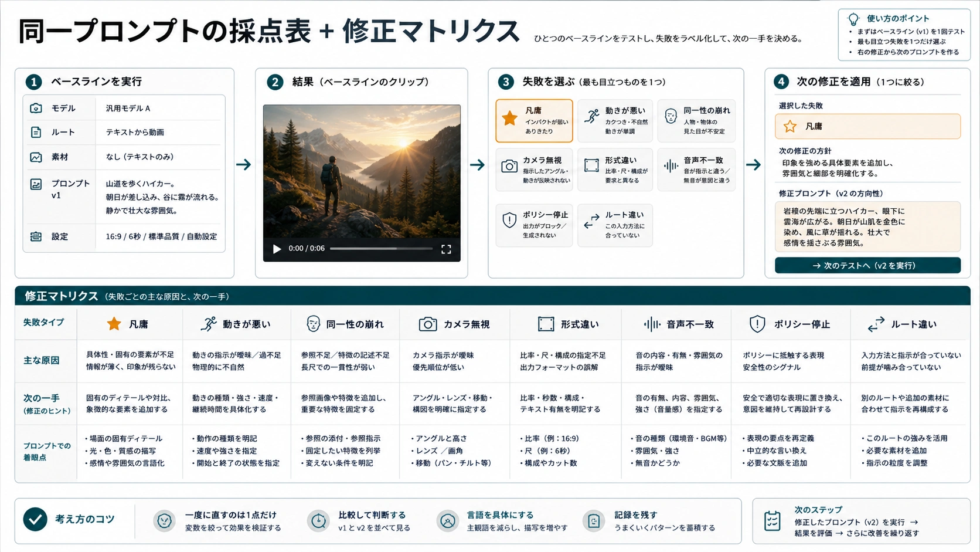Click shield icon in matrix ポリシー停止 header
Image resolution: width=980 pixels, height=552 pixels.
point(757,324)
